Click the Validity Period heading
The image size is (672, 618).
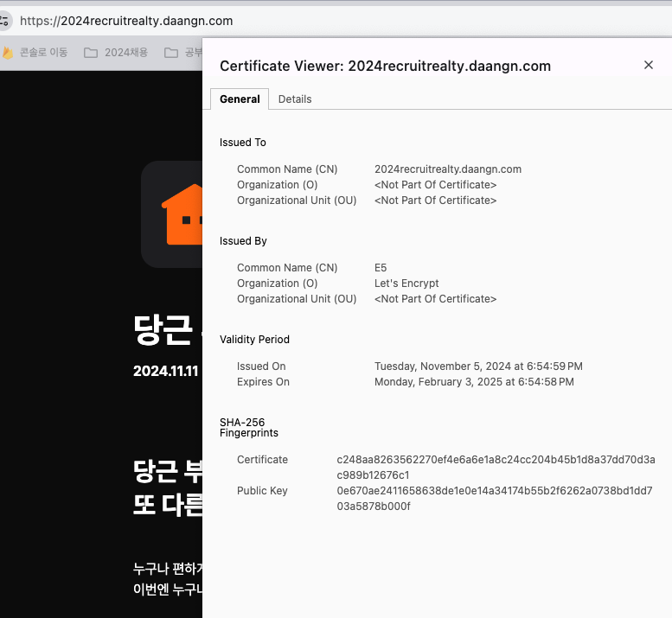(254, 339)
